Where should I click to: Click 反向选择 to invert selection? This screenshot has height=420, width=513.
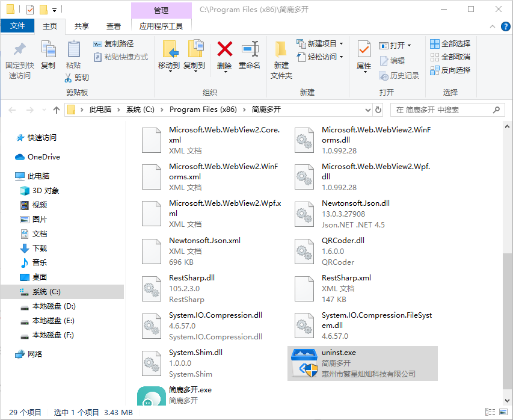point(449,71)
